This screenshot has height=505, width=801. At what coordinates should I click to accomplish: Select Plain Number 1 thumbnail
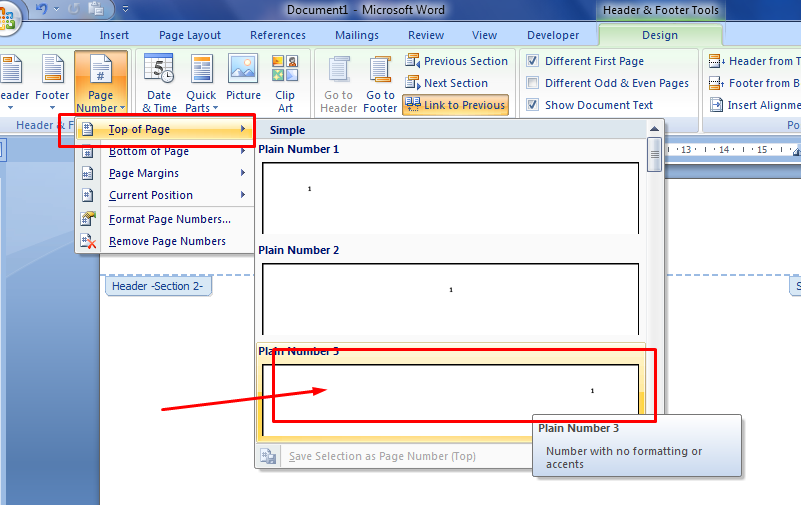tap(450, 198)
